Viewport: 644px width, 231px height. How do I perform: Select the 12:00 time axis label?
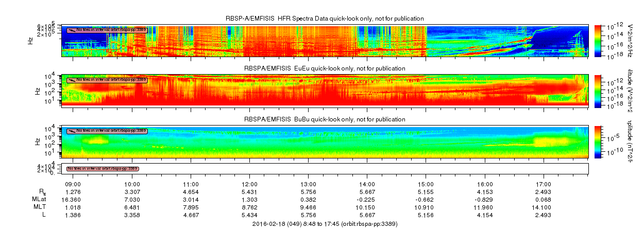249,184
